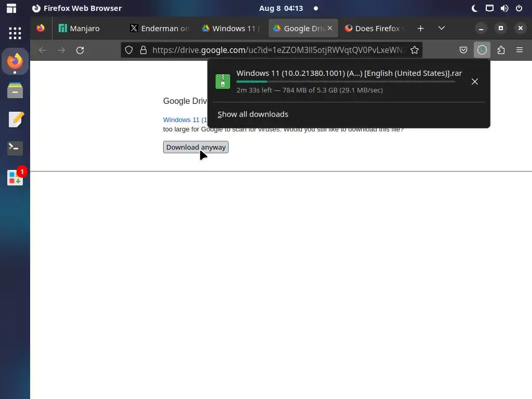This screenshot has height=399, width=532.
Task: Click the Download anyway button
Action: tap(196, 147)
